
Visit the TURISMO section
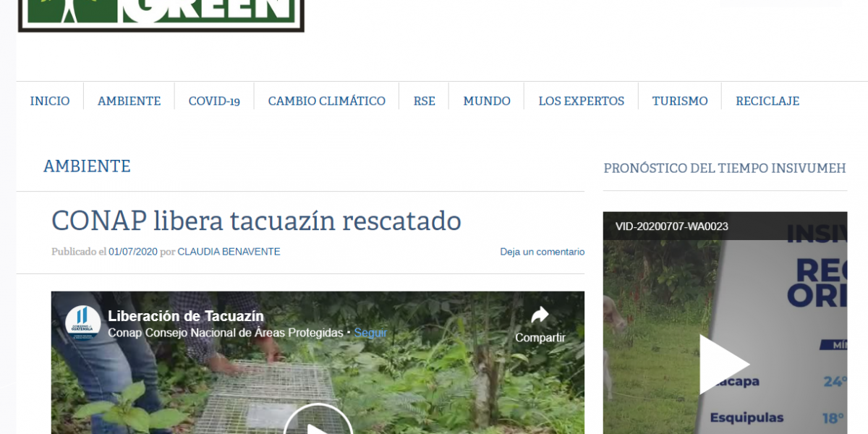click(x=680, y=101)
